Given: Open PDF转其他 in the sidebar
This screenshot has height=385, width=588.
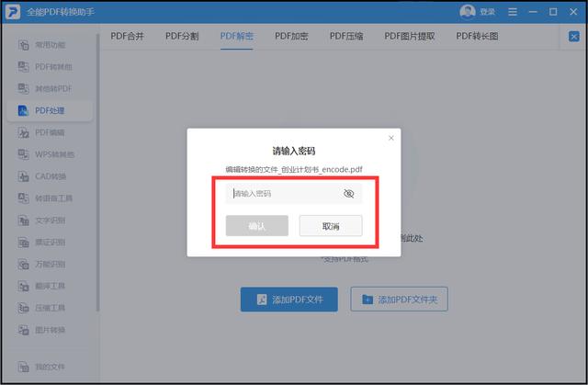Looking at the screenshot, I should [50, 67].
